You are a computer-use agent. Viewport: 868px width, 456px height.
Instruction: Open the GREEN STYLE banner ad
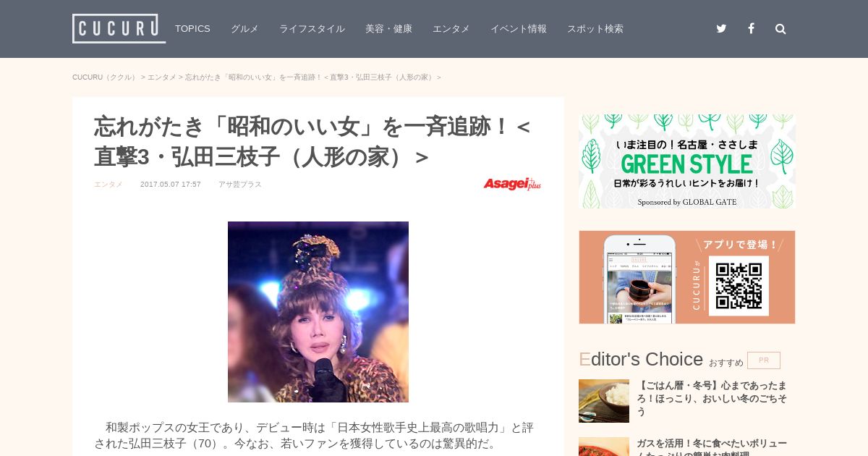[x=687, y=161]
